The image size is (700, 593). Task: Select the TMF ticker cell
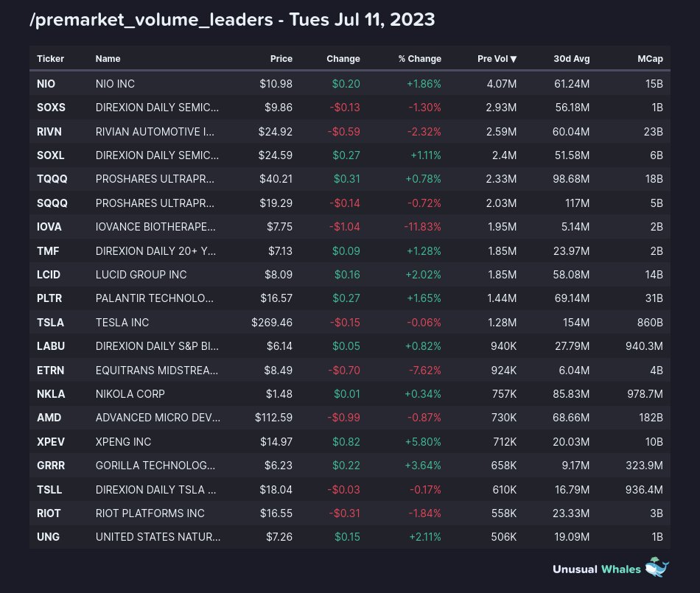[48, 250]
